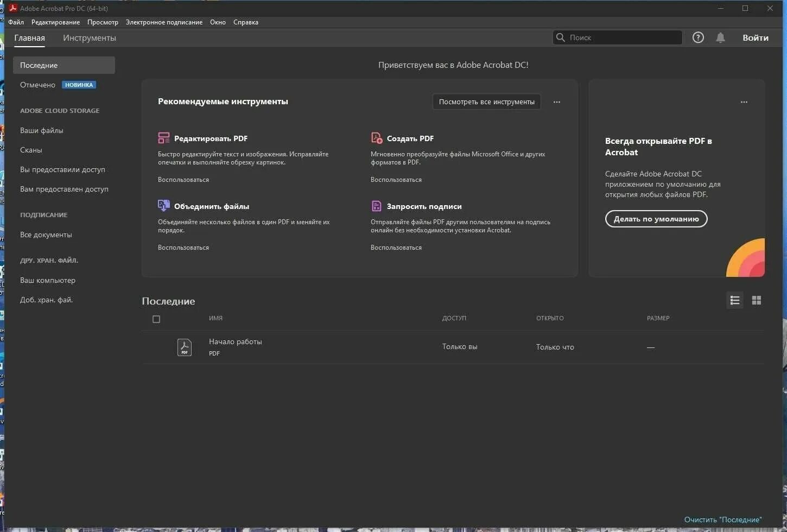
Task: Sort by ИМЯ column header
Action: click(215, 318)
